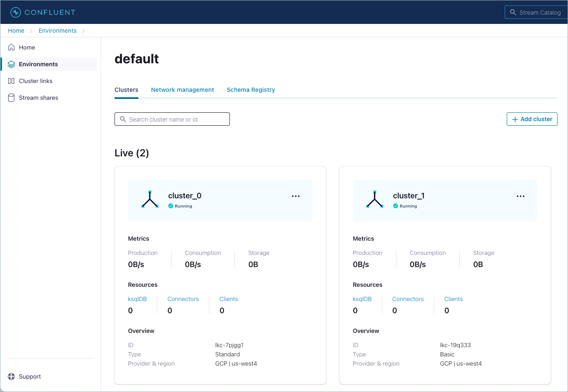This screenshot has width=568, height=392.
Task: Click the cluster name search field
Action: tap(172, 119)
